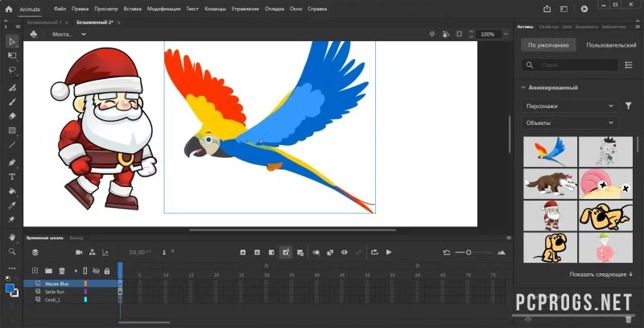The width and height of the screenshot is (644, 328).
Task: Open the stage zoom level dropdown
Action: click(x=506, y=34)
